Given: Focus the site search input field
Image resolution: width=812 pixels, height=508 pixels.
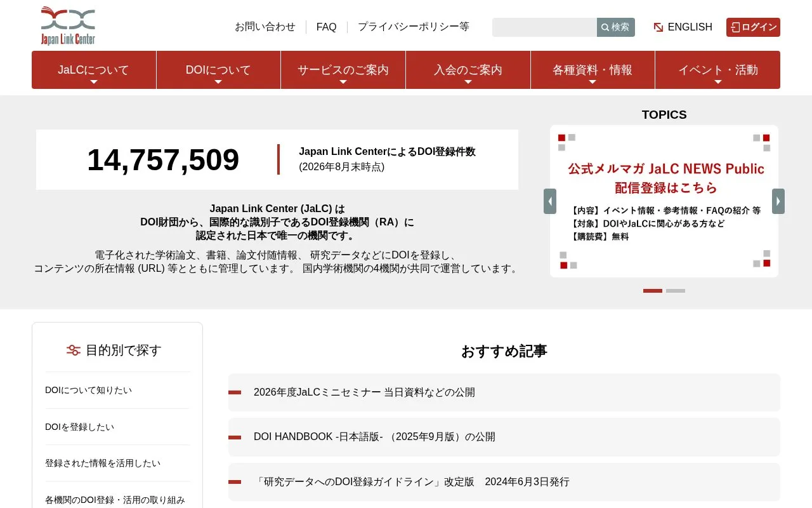Looking at the screenshot, I should [x=544, y=27].
